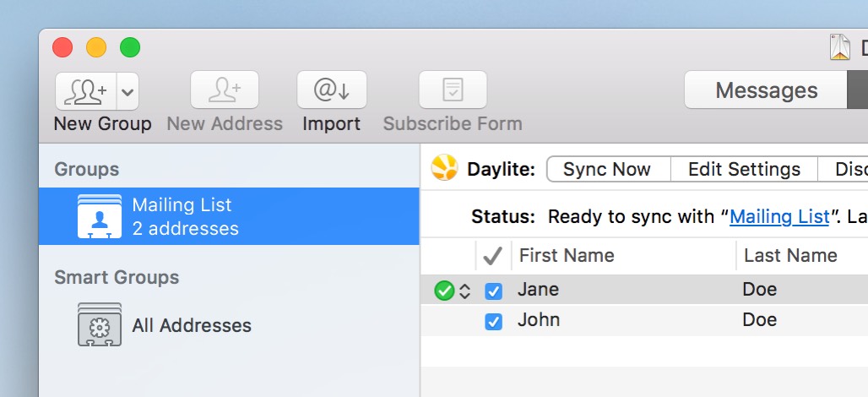
Task: Click the yellow minimize window button
Action: 96,47
